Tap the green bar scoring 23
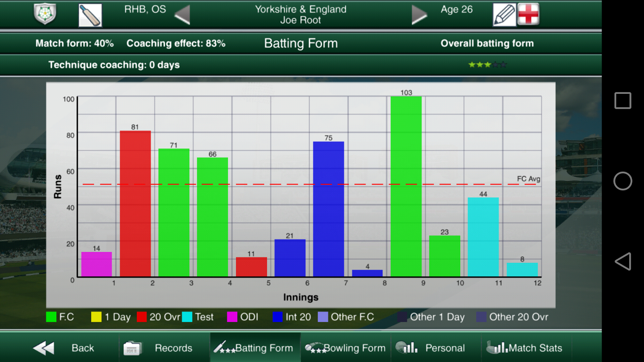The width and height of the screenshot is (644, 362). pos(445,256)
